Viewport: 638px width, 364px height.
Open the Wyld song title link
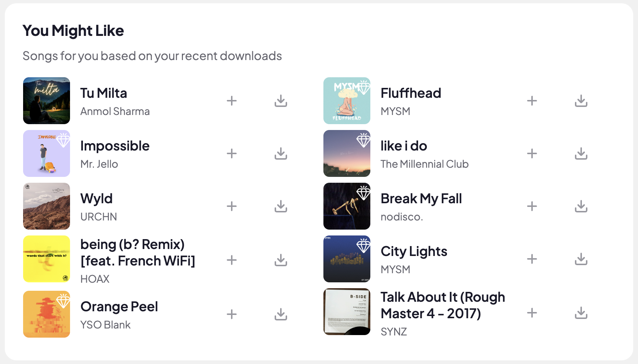click(96, 199)
